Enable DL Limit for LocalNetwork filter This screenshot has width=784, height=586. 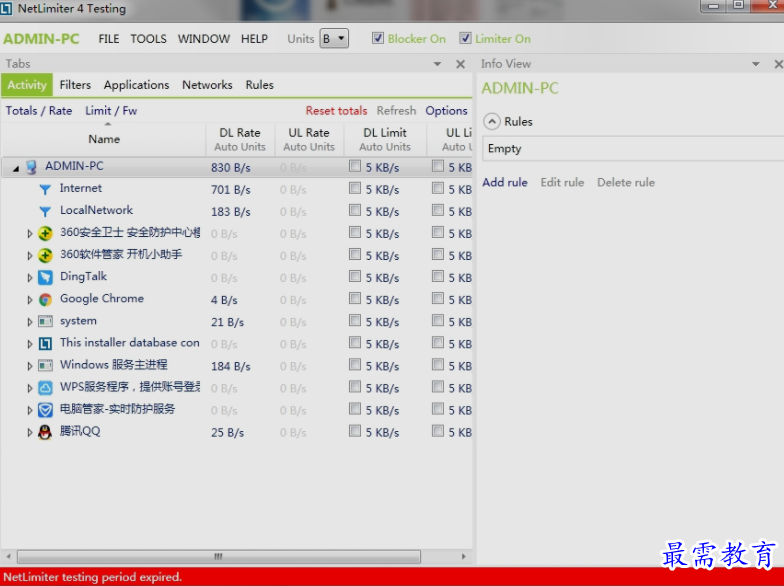355,210
